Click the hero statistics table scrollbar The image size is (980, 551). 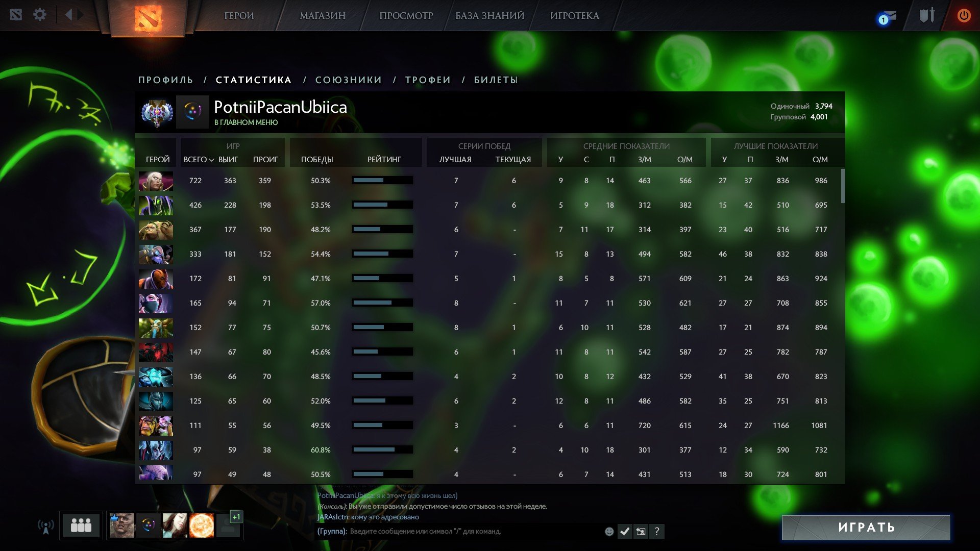coord(843,186)
